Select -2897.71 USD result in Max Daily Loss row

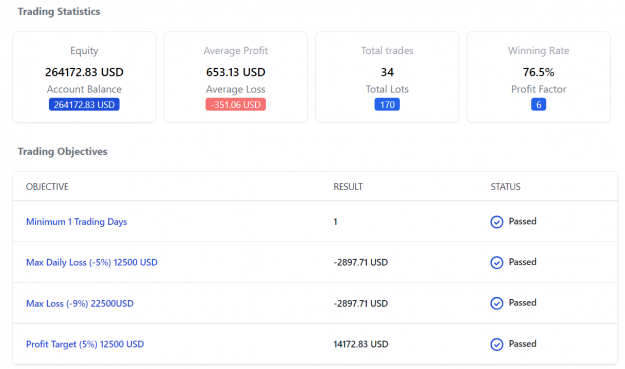click(361, 263)
